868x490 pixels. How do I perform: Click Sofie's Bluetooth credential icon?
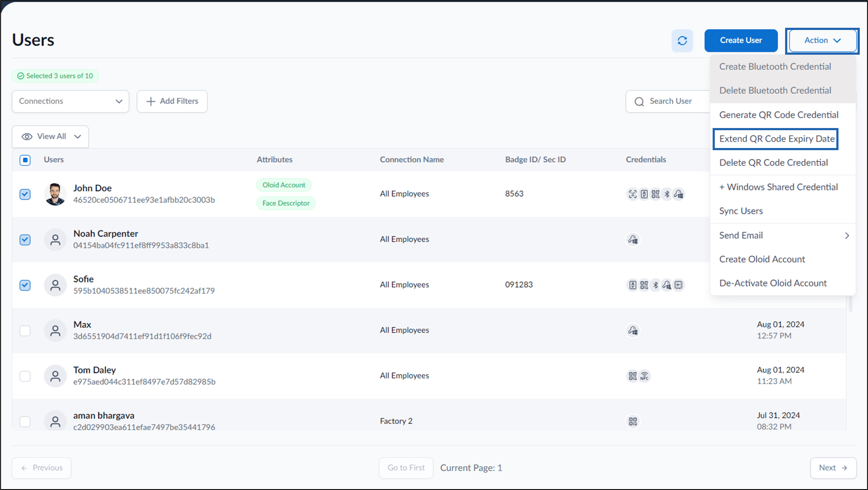pos(655,285)
